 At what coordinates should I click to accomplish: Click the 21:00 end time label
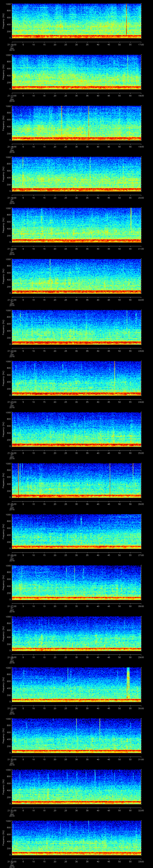coord(141,249)
